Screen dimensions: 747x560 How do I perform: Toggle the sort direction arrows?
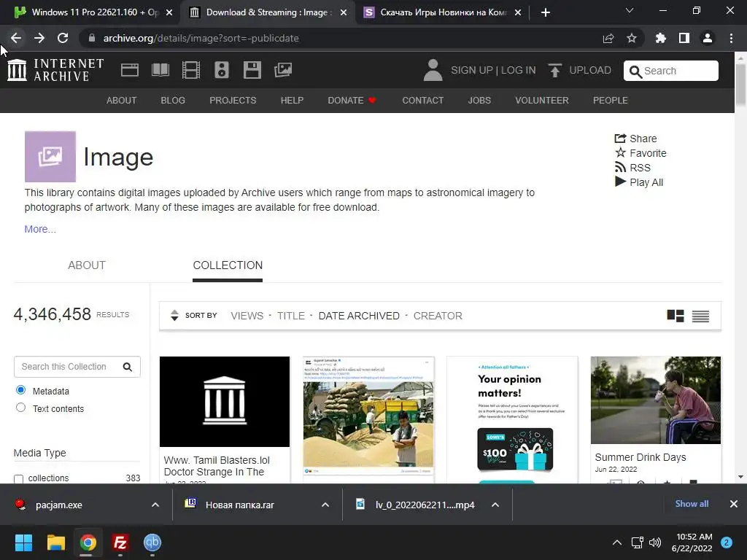(x=174, y=315)
